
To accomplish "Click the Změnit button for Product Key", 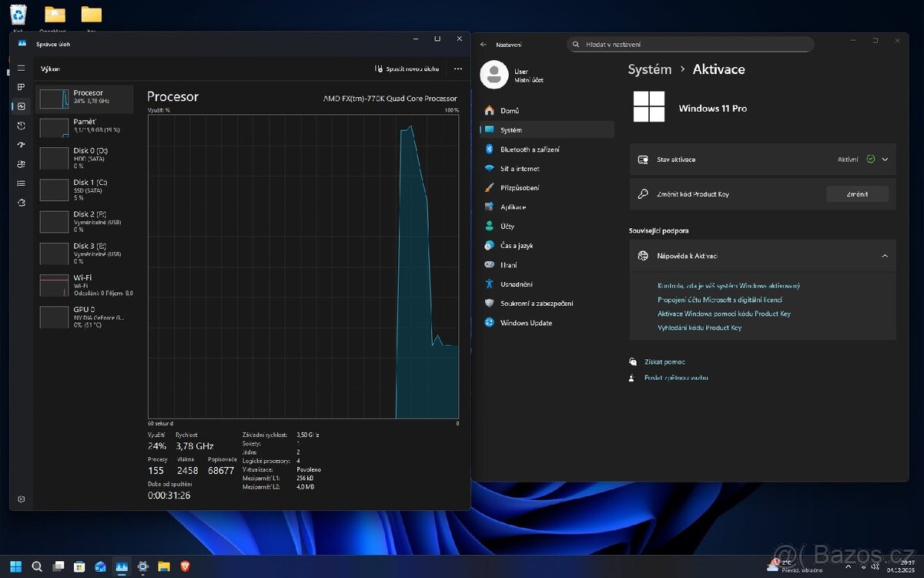I will (x=857, y=193).
